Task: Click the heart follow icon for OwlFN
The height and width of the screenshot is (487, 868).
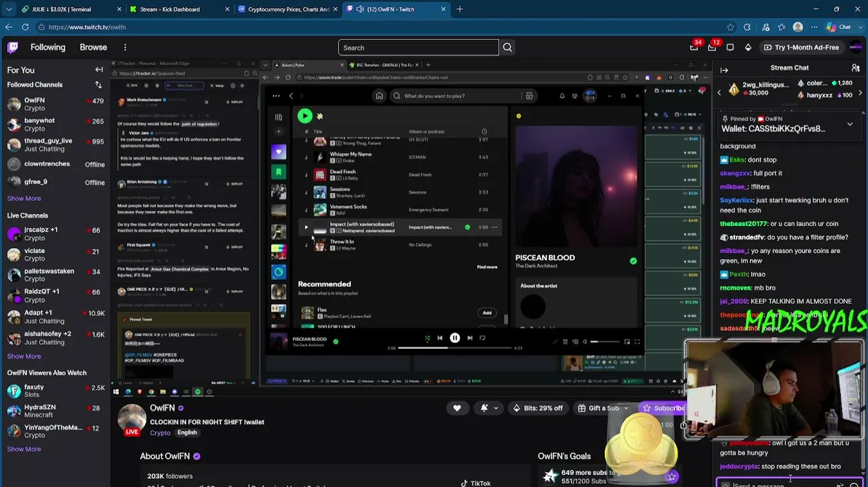Action: 457,408
